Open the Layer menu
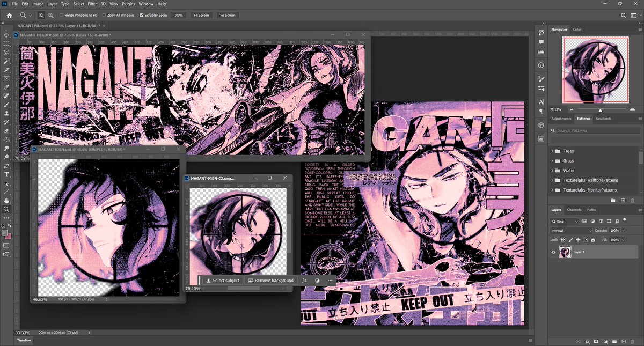 pos(52,4)
